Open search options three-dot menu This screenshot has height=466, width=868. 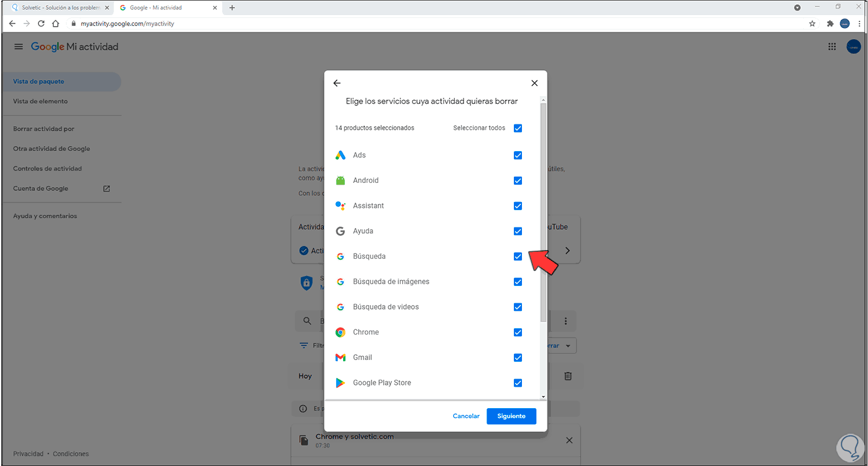click(x=566, y=321)
